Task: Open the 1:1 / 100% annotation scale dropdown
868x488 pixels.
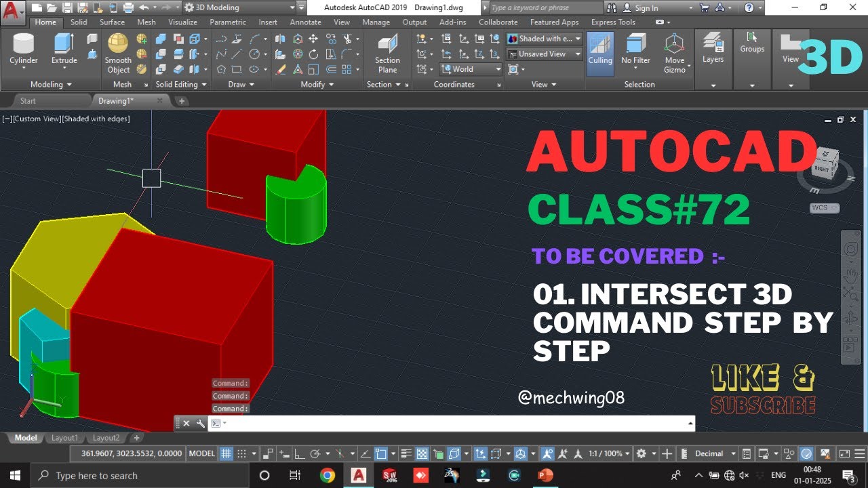Action: 609,453
